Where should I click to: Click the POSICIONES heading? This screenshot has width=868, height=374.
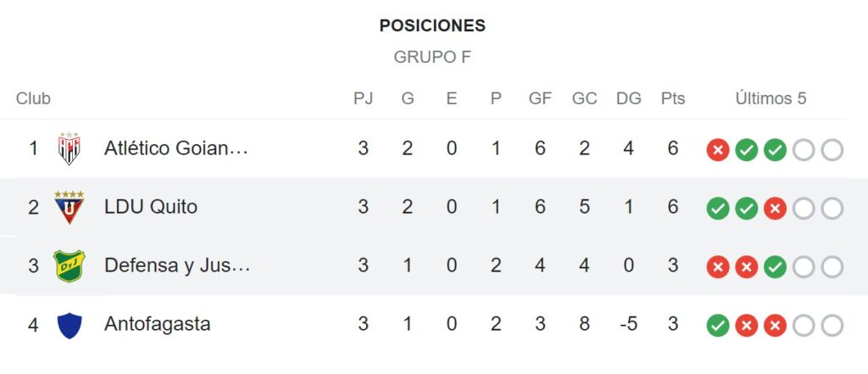point(432,25)
